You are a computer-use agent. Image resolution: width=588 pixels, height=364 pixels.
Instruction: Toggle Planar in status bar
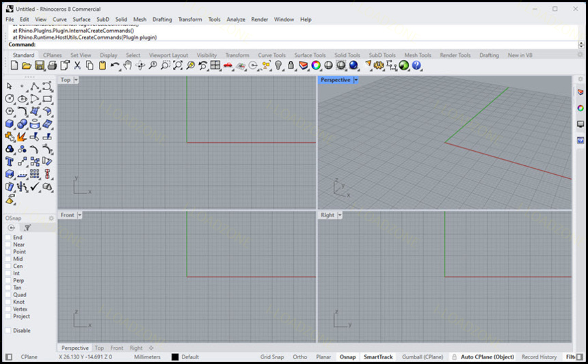[323, 357]
